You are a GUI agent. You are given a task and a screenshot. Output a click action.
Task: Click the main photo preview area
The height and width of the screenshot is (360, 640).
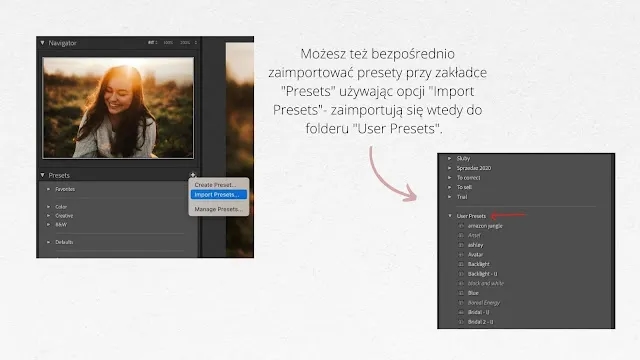tap(240, 149)
